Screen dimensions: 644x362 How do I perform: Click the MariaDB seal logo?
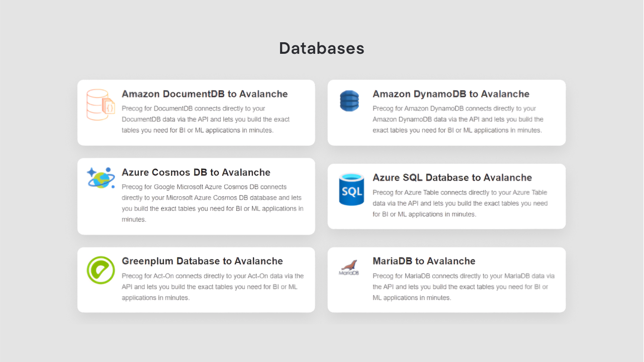tap(349, 268)
